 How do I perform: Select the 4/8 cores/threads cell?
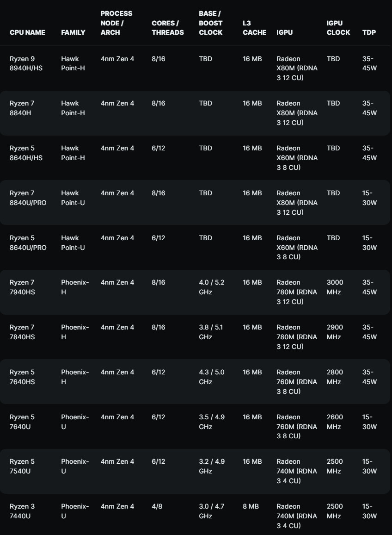coord(157,506)
